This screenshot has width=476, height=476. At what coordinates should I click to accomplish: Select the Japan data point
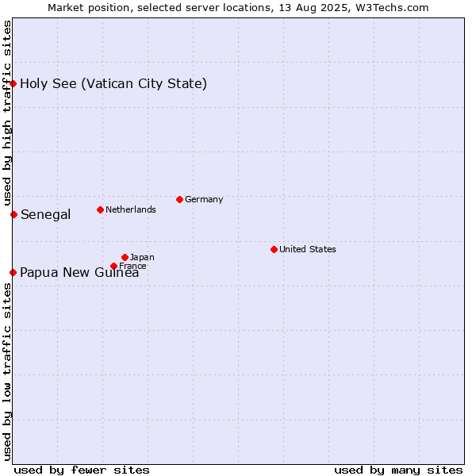coord(125,257)
